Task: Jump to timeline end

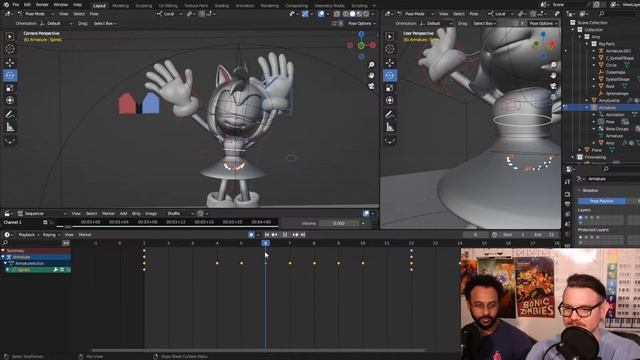Action: coord(303,235)
